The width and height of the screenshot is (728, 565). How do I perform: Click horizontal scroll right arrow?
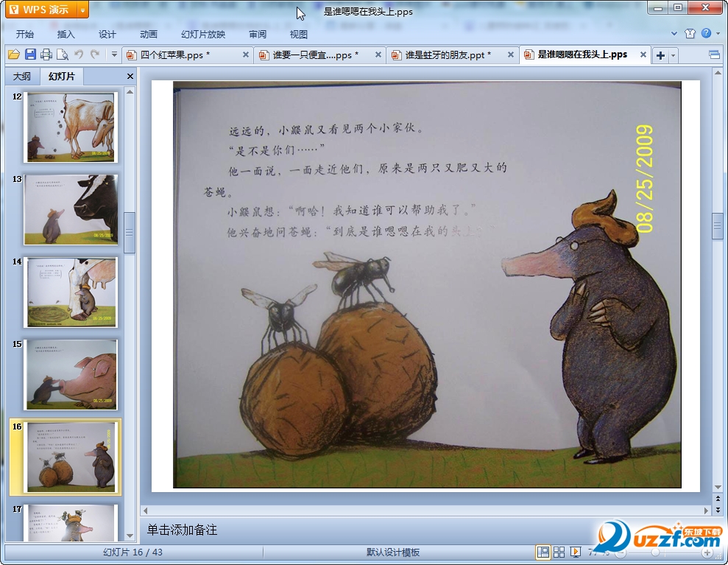pos(706,510)
